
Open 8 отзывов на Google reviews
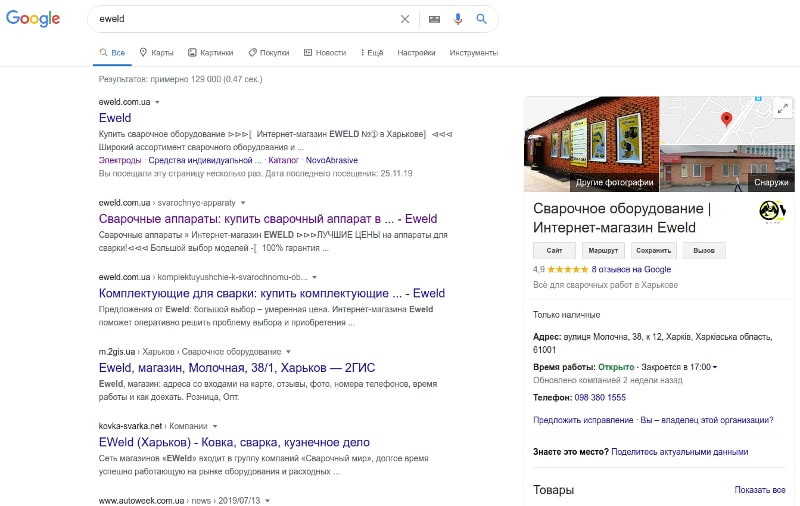[631, 269]
